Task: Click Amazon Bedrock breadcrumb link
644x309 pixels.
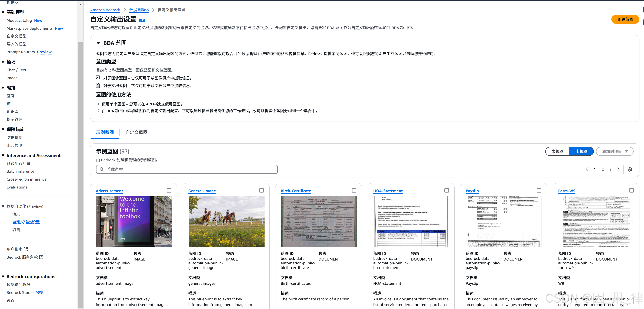Action: (105, 10)
